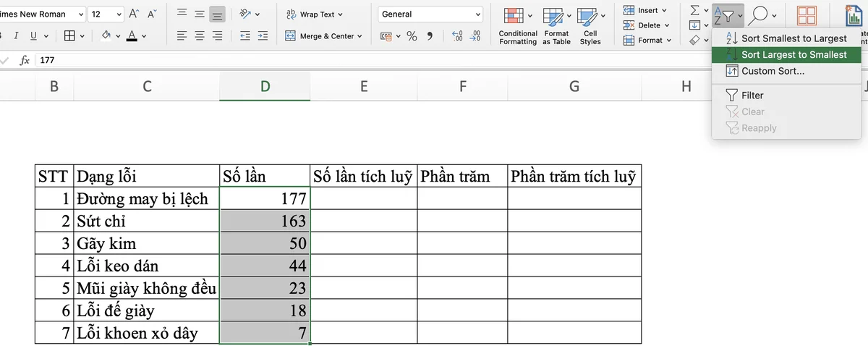Click the AutoSum sigma icon
The image size is (868, 346).
coord(695,10)
